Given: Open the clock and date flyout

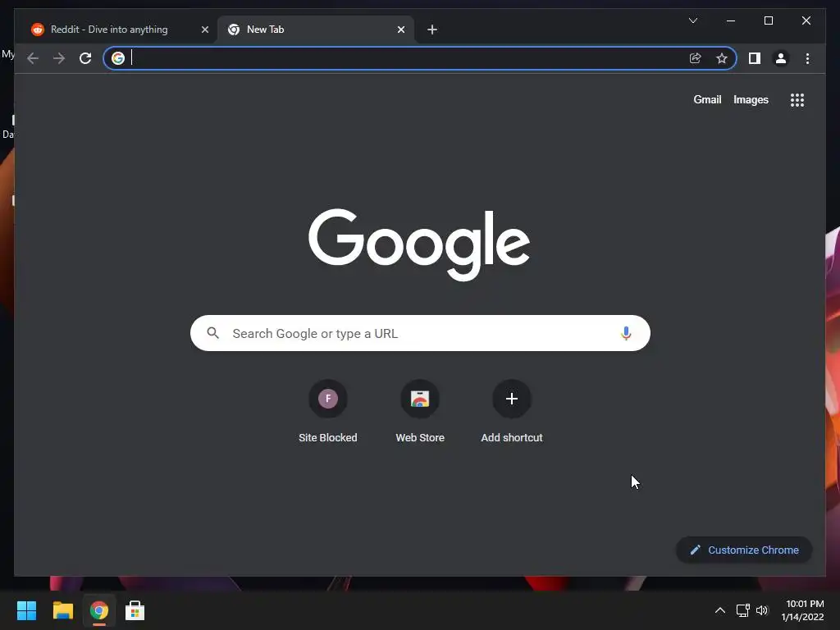Looking at the screenshot, I should [802, 610].
